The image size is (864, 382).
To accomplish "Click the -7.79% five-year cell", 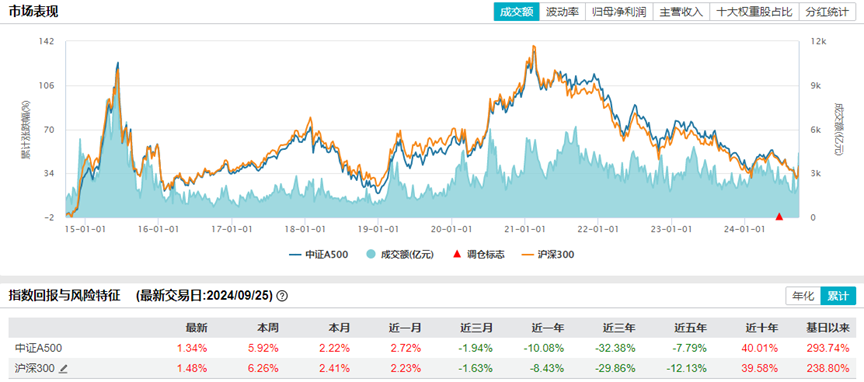I will tap(690, 348).
